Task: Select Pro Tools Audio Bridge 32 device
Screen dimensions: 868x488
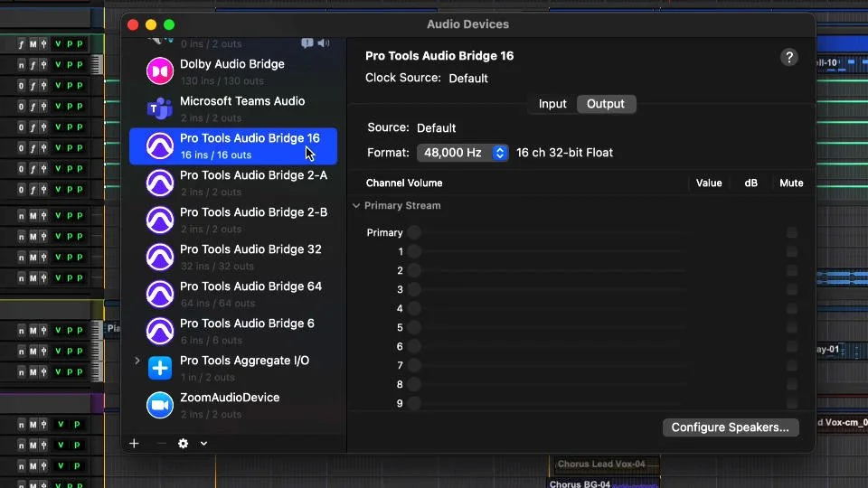Action: point(233,258)
